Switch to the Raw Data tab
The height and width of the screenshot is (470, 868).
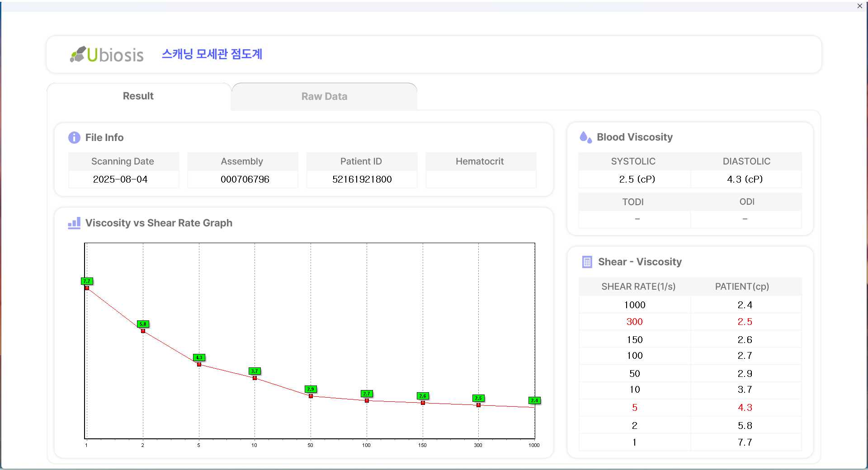coord(324,96)
